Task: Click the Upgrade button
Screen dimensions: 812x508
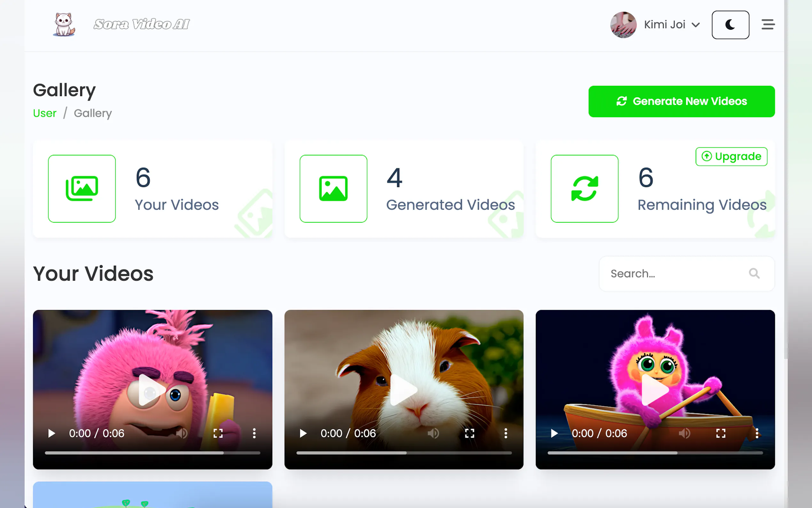Action: [731, 156]
